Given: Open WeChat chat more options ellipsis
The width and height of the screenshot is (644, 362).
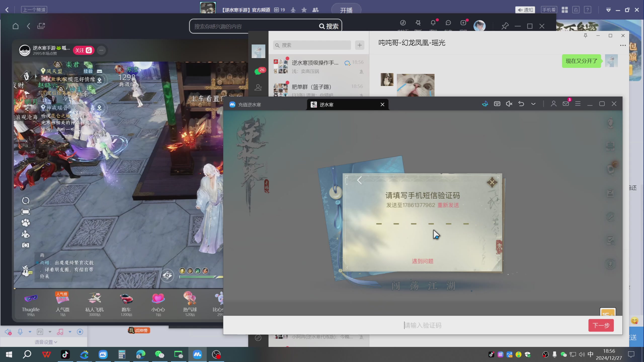Looking at the screenshot, I should point(623,46).
